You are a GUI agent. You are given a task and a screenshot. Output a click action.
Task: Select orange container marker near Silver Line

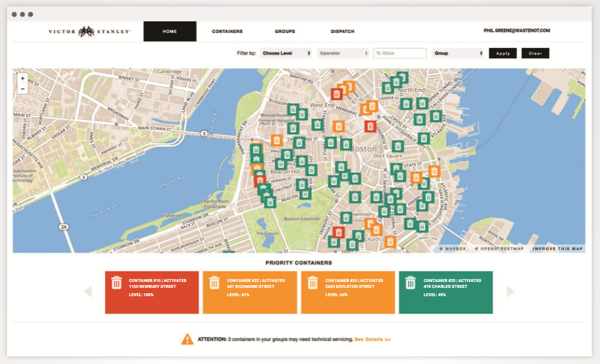(x=390, y=241)
